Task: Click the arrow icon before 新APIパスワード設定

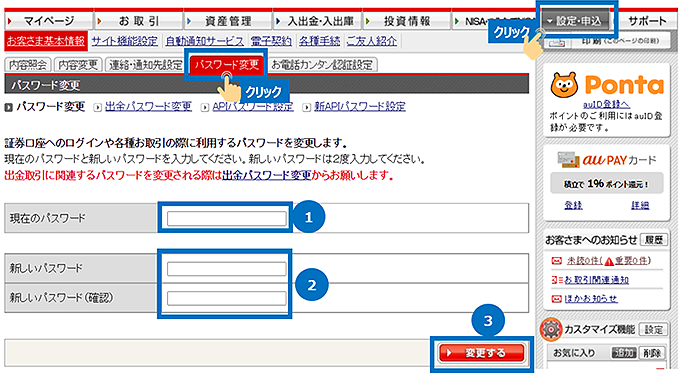Action: pyautogui.click(x=307, y=107)
